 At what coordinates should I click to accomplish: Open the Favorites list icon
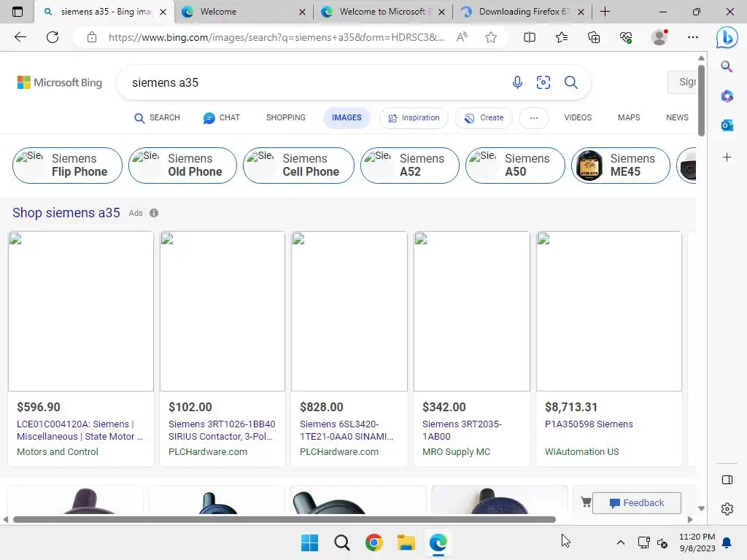click(562, 37)
